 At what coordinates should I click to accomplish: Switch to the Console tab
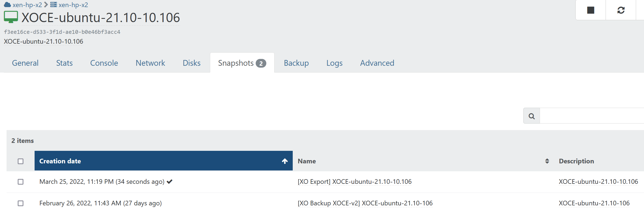pos(104,63)
